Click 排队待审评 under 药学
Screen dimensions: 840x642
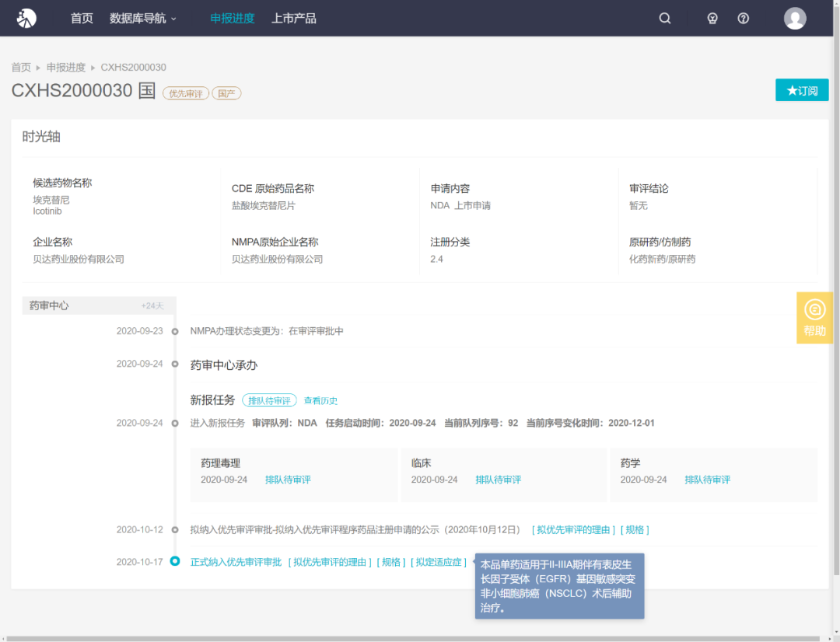[x=708, y=480]
